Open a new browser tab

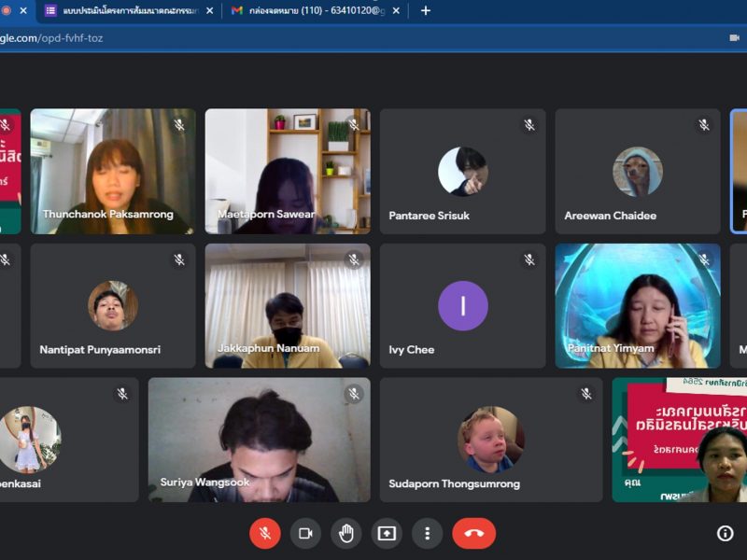[x=426, y=10]
